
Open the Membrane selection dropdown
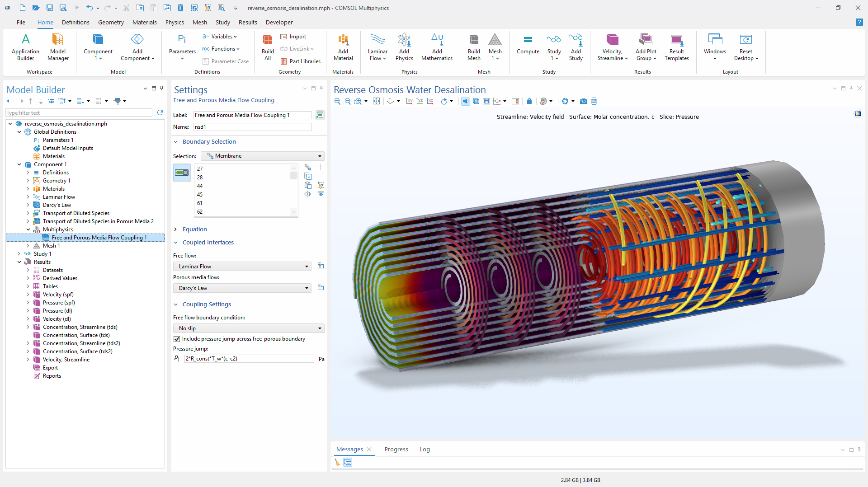(x=263, y=156)
